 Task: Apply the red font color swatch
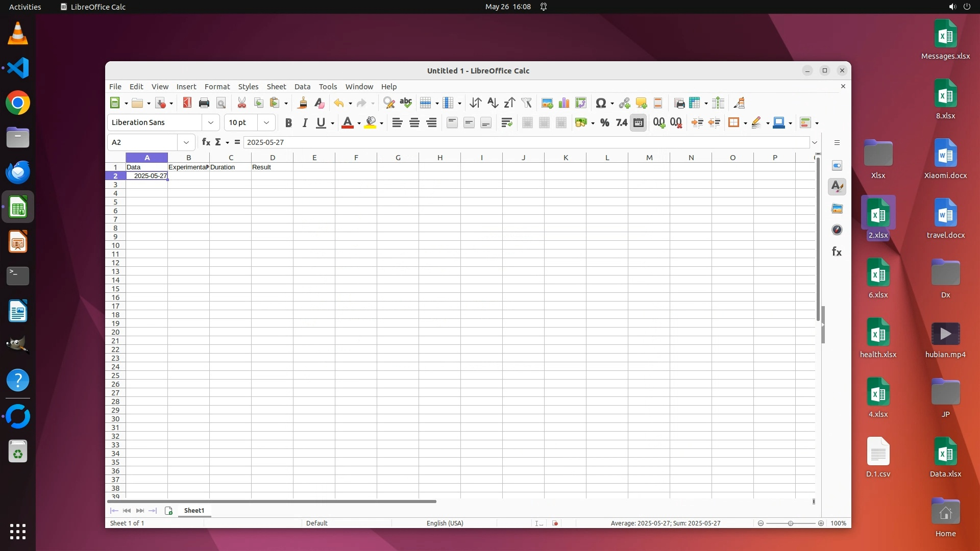tap(347, 122)
